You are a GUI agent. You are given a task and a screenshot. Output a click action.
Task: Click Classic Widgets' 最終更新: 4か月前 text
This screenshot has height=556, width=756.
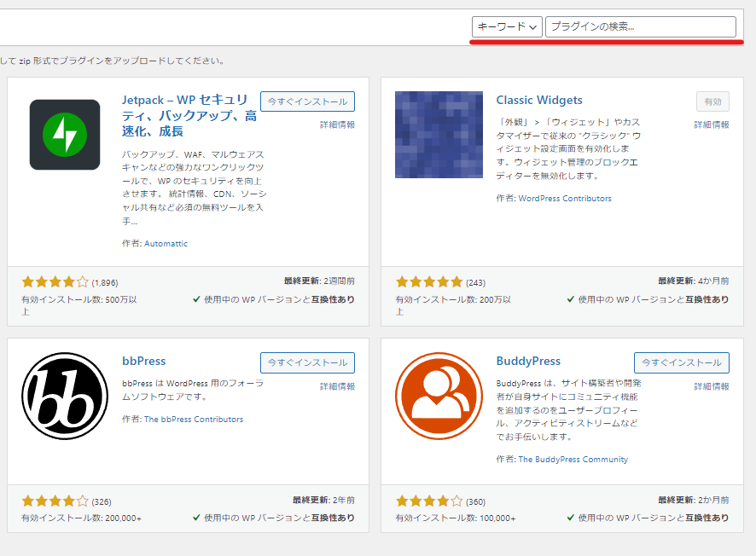pos(694,281)
